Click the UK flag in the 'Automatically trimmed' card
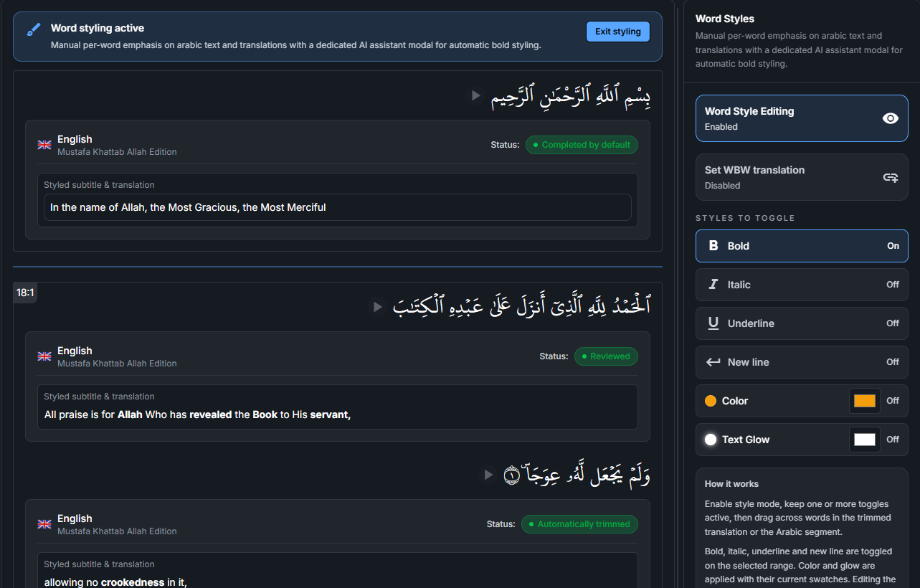The width and height of the screenshot is (920, 588). pos(44,524)
